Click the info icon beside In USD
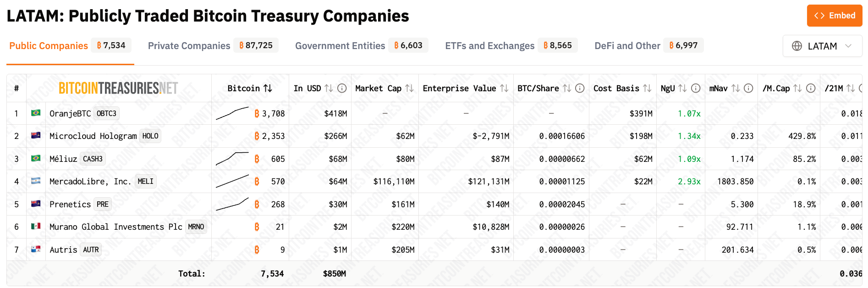The image size is (868, 288). pos(342,88)
